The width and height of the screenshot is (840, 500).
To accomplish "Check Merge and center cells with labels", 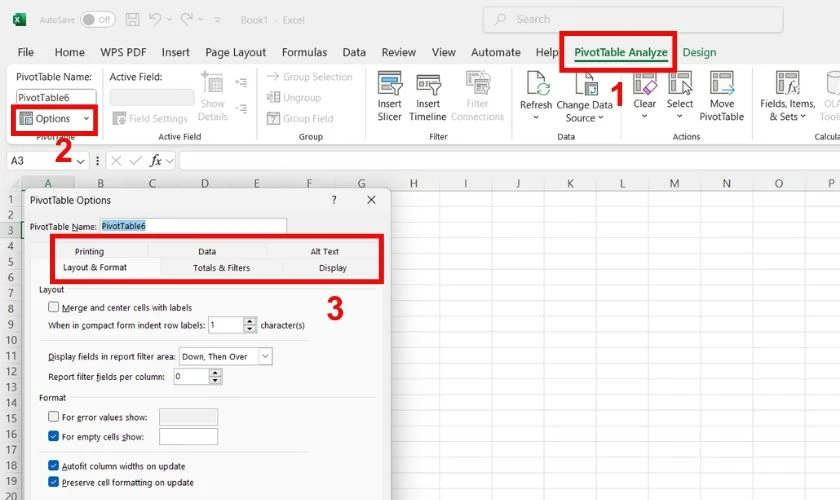I will point(54,307).
